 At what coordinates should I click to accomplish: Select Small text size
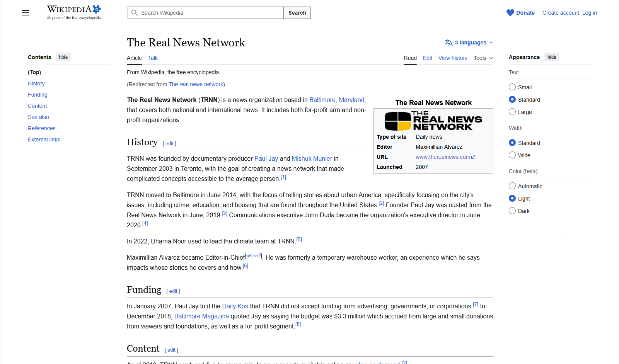[512, 87]
